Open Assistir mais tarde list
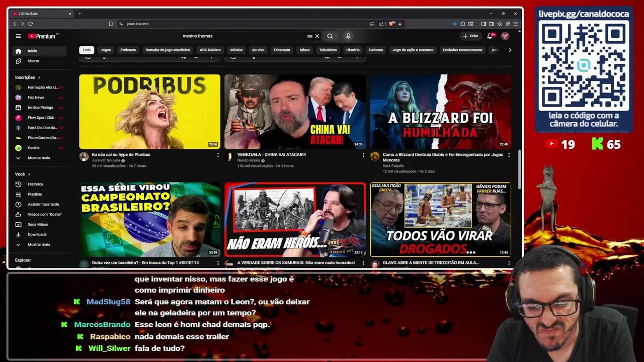 click(39, 204)
